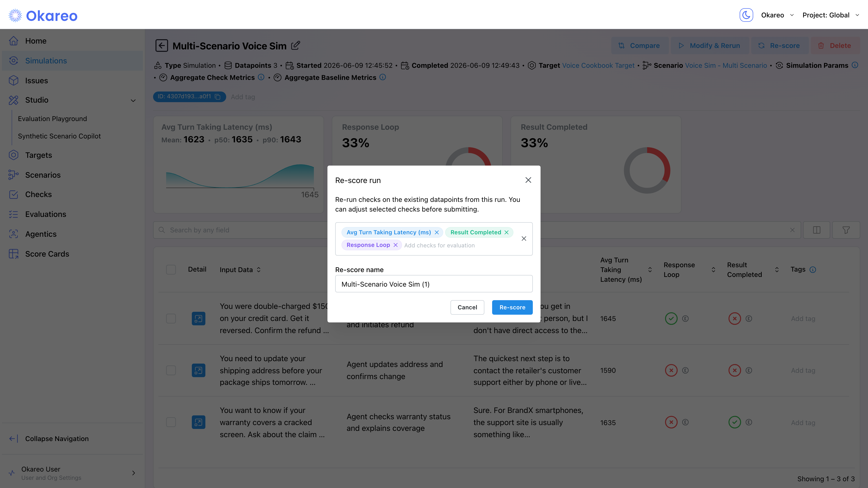Image resolution: width=868 pixels, height=488 pixels.
Task: Click the Re-score toolbar button
Action: pyautogui.click(x=780, y=46)
